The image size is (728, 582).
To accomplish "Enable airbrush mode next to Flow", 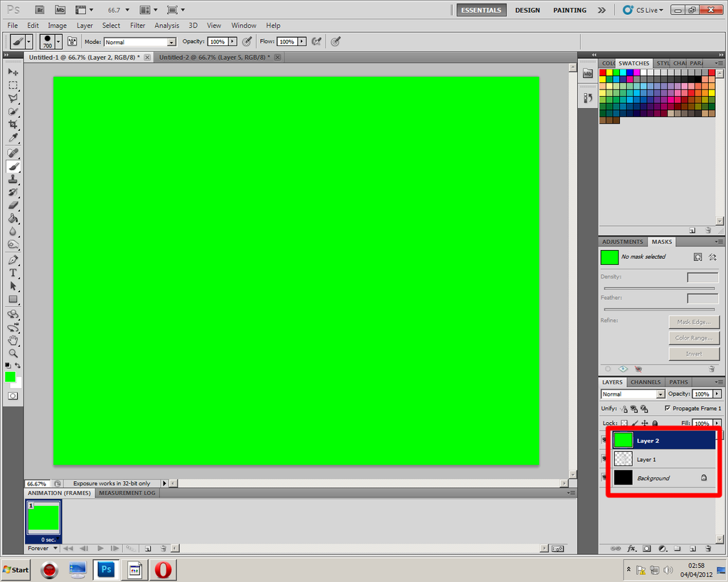I will click(316, 42).
